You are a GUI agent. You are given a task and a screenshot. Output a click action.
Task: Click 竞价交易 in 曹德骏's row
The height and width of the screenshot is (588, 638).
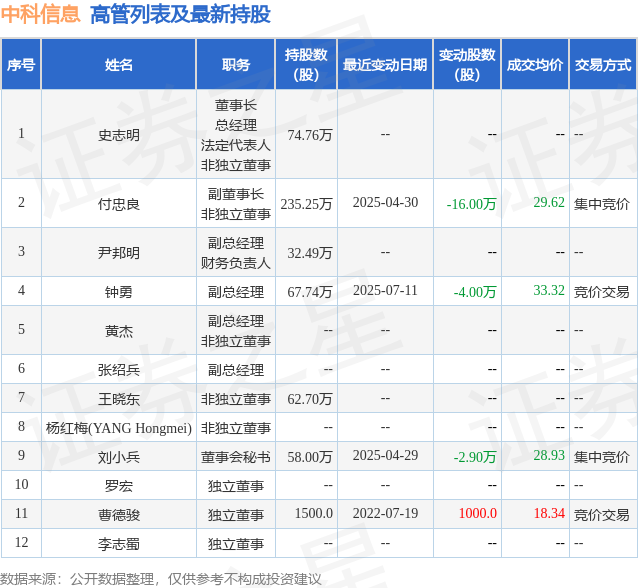601,515
